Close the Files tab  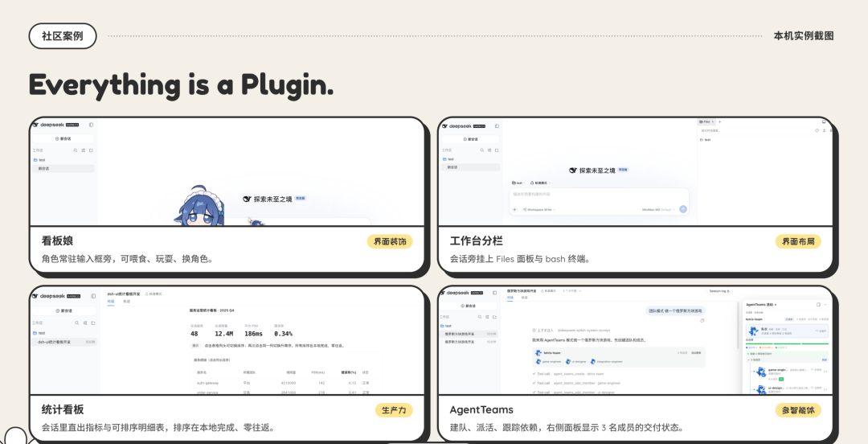point(713,121)
